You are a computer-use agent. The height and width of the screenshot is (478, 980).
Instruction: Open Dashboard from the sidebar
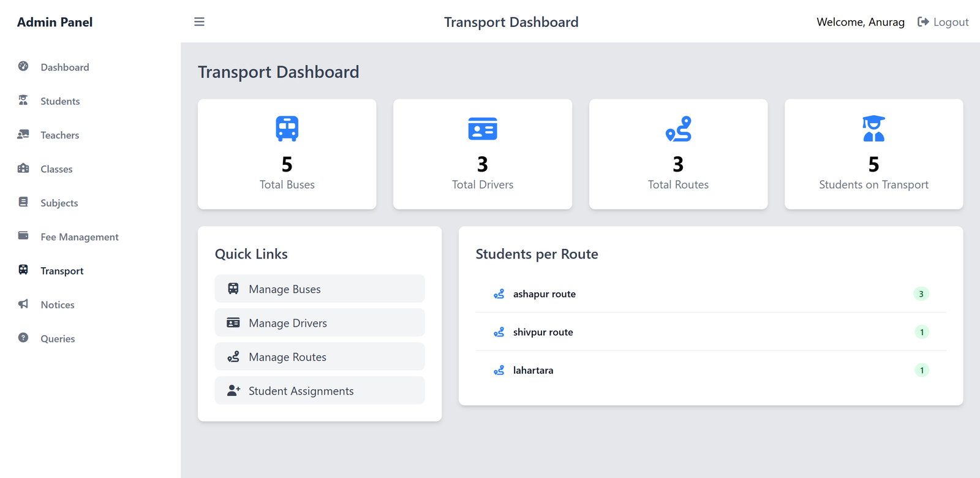(64, 67)
